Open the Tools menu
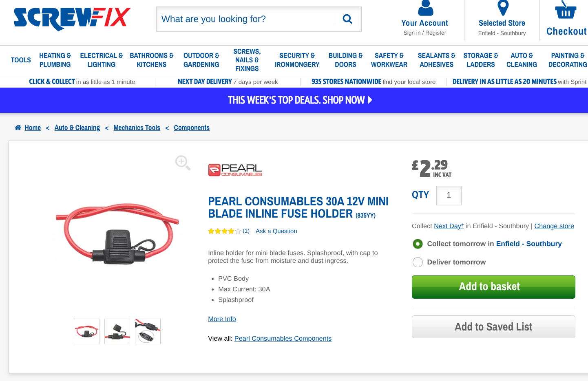588x381 pixels. 21,60
